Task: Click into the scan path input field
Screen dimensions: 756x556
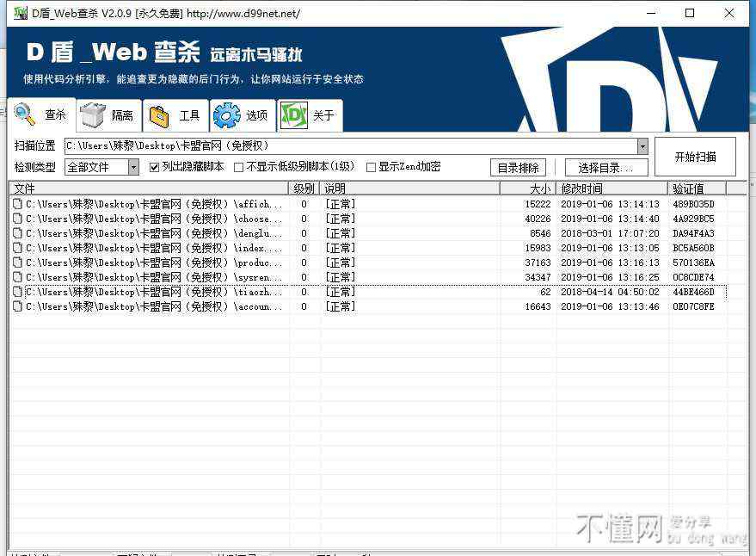Action: (351, 146)
